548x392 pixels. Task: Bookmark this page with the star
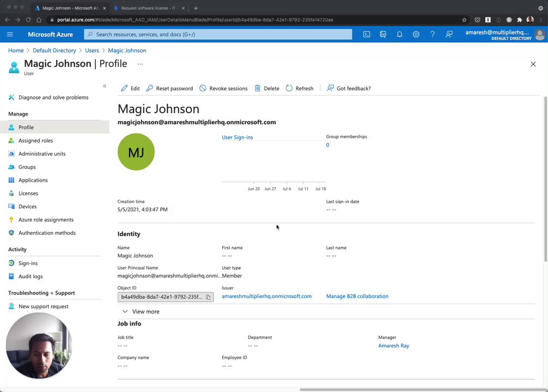(x=464, y=20)
